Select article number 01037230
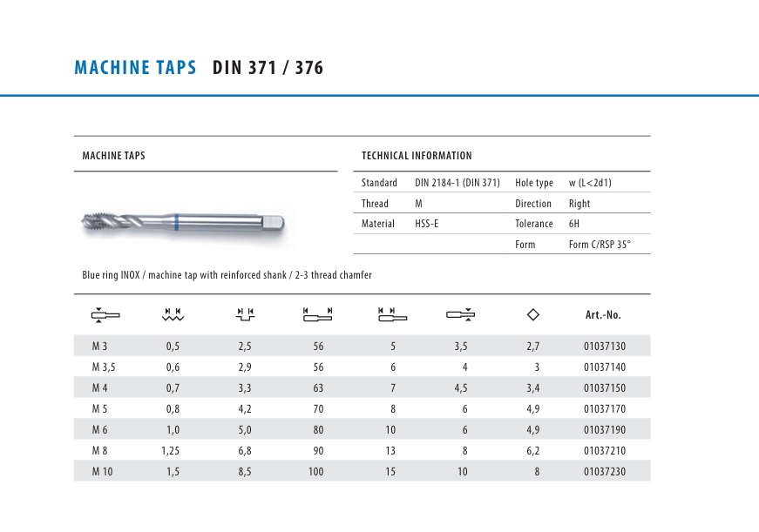Screen dimensions: 759x532 [x=604, y=472]
